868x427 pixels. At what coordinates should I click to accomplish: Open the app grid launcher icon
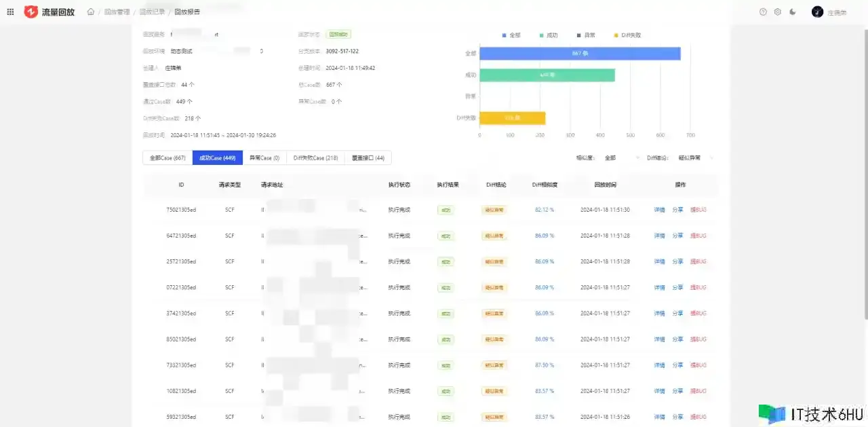(10, 12)
